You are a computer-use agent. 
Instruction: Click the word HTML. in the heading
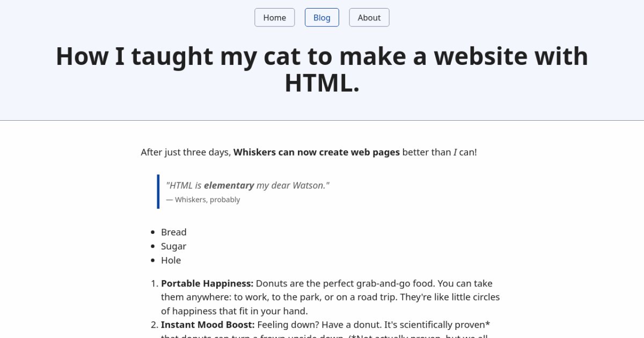coord(321,83)
